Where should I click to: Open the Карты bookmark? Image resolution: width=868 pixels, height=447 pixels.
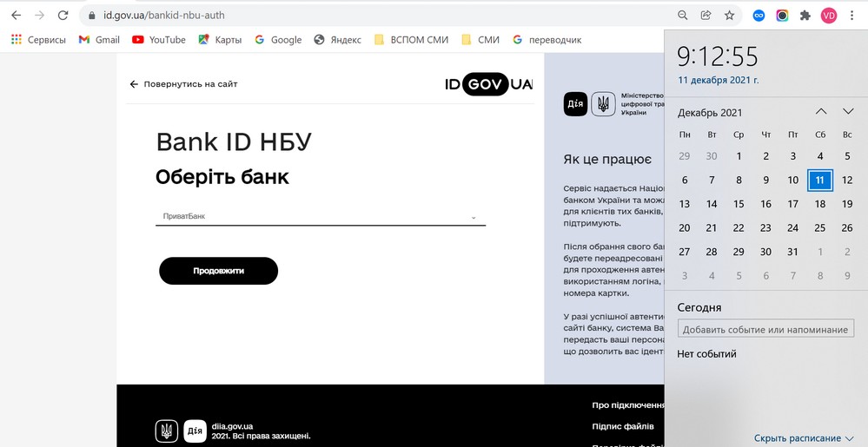tap(221, 40)
